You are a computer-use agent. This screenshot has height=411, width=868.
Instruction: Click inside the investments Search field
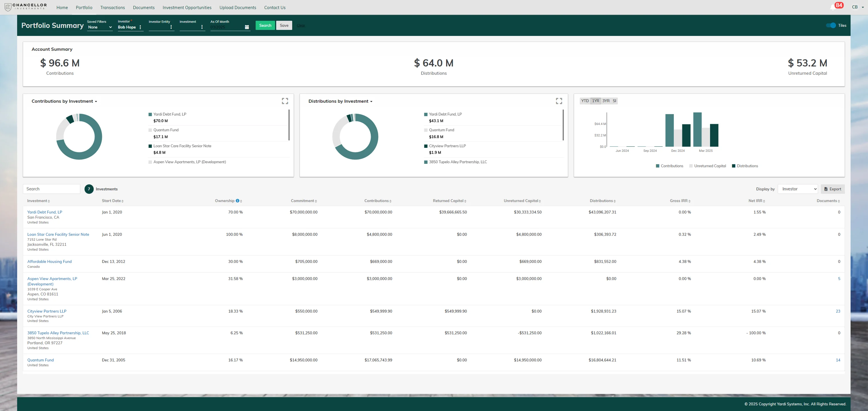51,189
